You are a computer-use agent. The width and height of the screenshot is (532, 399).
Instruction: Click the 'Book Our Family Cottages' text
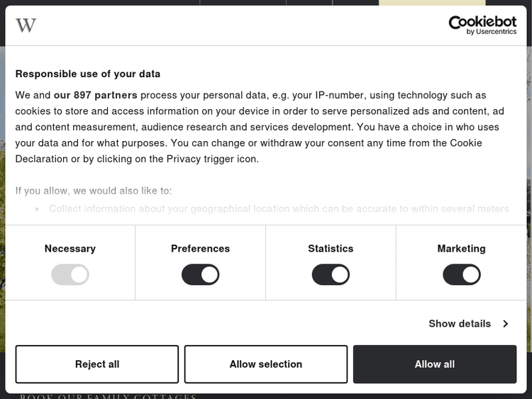[x=108, y=396]
